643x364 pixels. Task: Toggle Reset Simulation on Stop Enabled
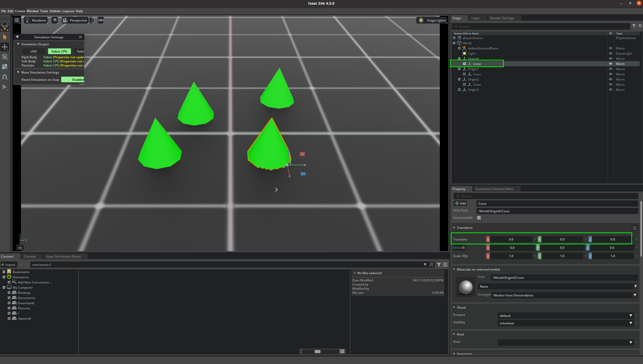coord(73,80)
